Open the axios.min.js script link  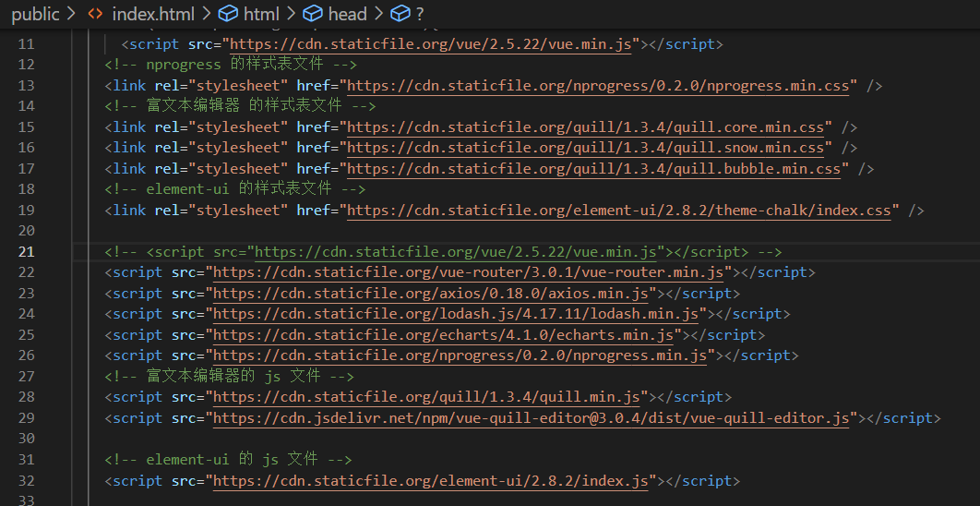point(431,294)
